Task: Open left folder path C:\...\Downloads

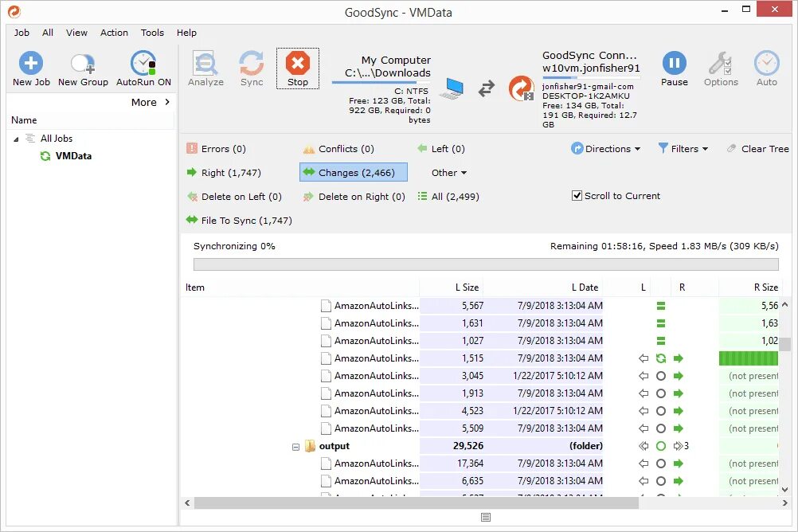Action: click(x=388, y=72)
